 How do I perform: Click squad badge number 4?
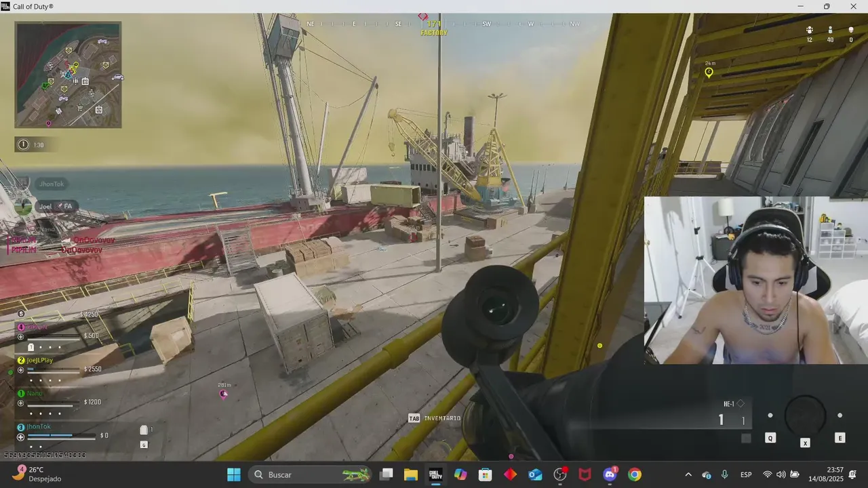pos(21,327)
